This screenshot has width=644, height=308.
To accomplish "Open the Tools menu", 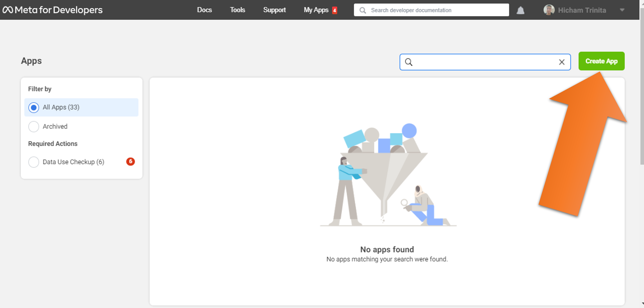I will (x=237, y=10).
